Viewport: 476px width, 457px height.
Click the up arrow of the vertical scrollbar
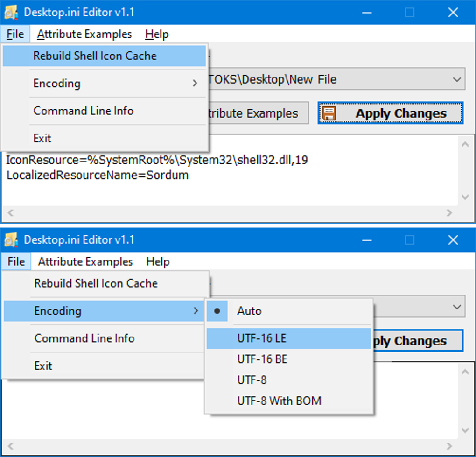tap(466, 144)
